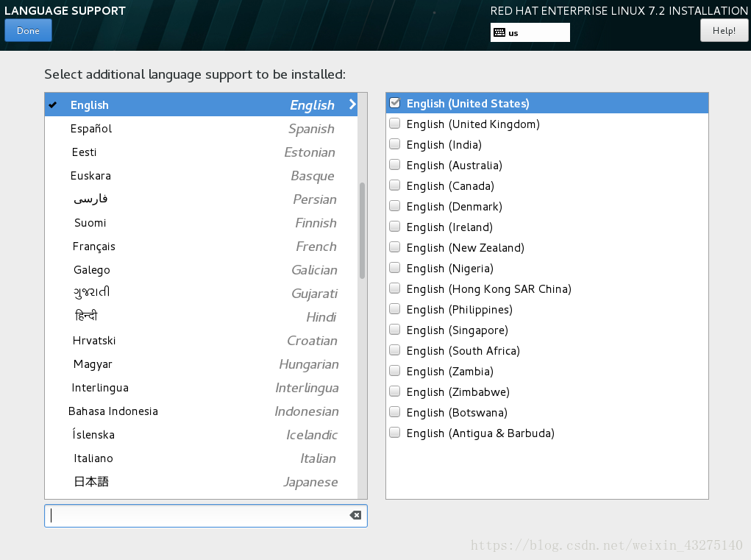
Task: Uncheck English (United States) checkbox
Action: 395,103
